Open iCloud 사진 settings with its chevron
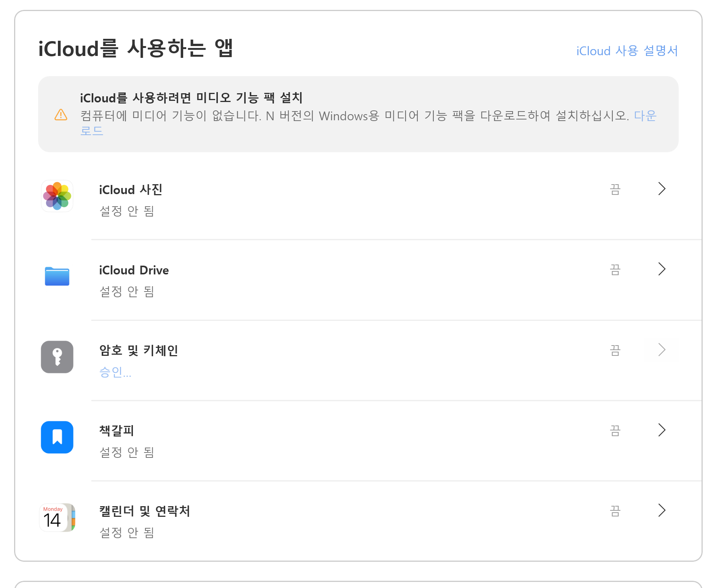The width and height of the screenshot is (716, 588). click(x=662, y=189)
